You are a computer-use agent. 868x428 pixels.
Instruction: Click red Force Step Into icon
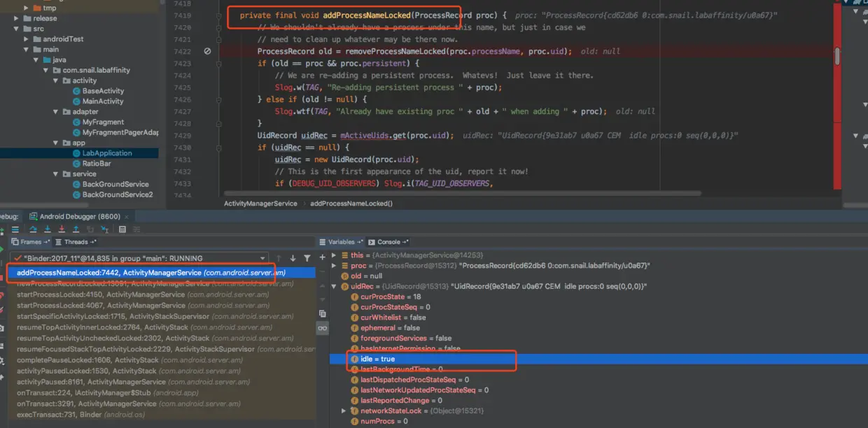click(x=62, y=229)
